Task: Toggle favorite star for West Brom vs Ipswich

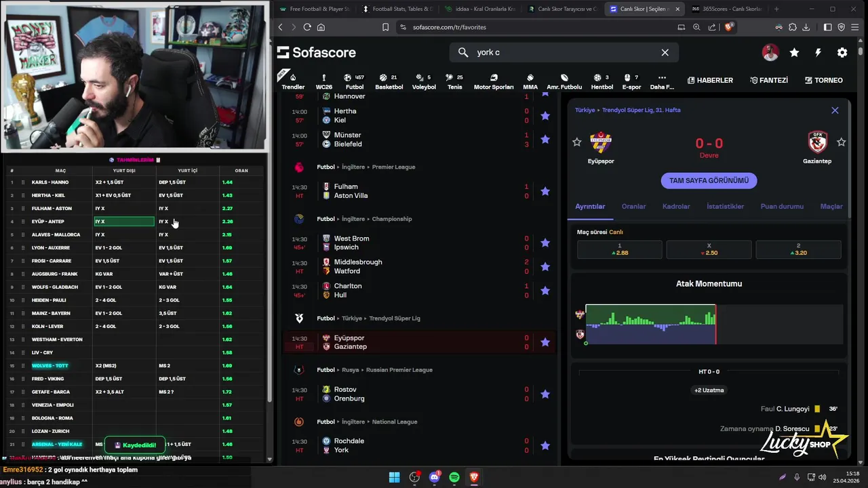Action: click(545, 243)
